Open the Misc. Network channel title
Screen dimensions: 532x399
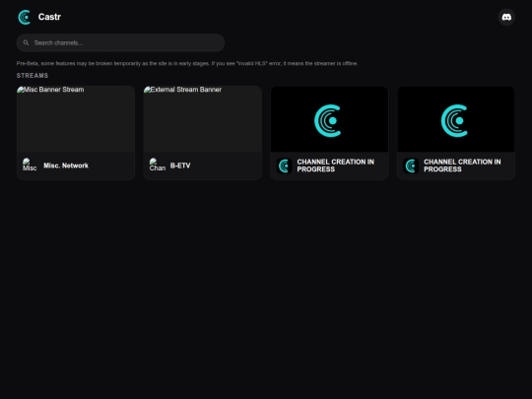66,166
